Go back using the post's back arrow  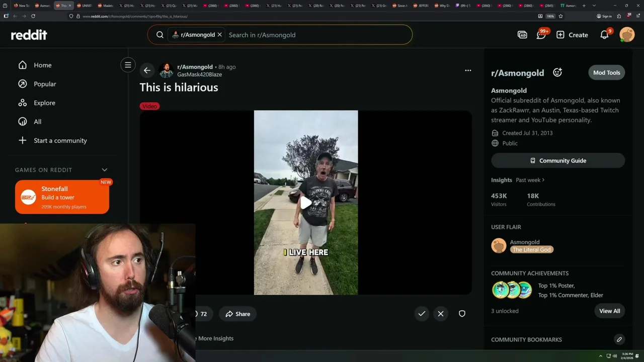tap(146, 70)
